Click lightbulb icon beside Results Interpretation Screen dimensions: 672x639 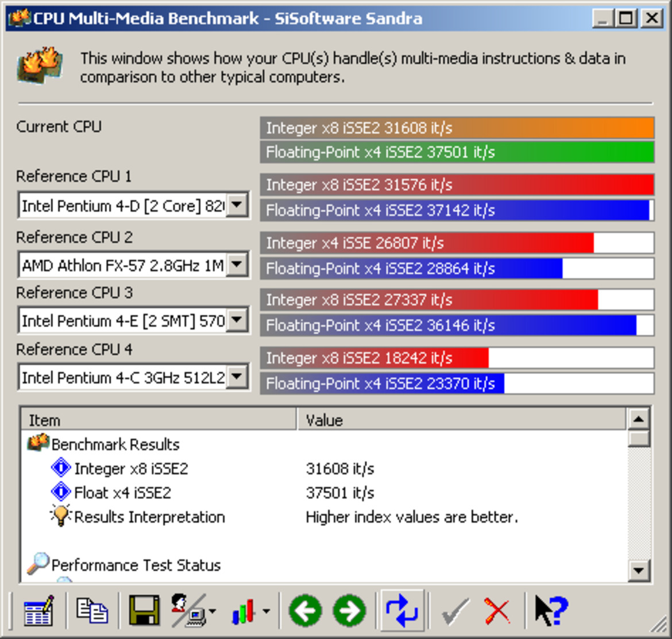[x=60, y=515]
